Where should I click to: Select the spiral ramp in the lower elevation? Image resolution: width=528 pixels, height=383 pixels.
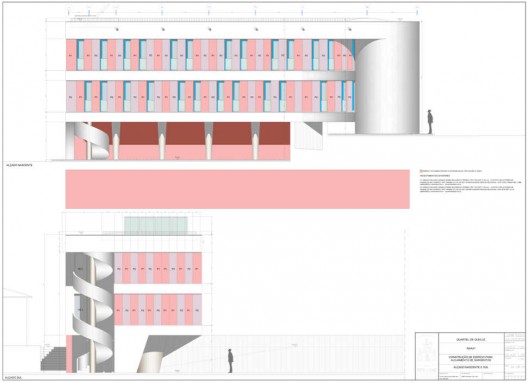pos(93,312)
